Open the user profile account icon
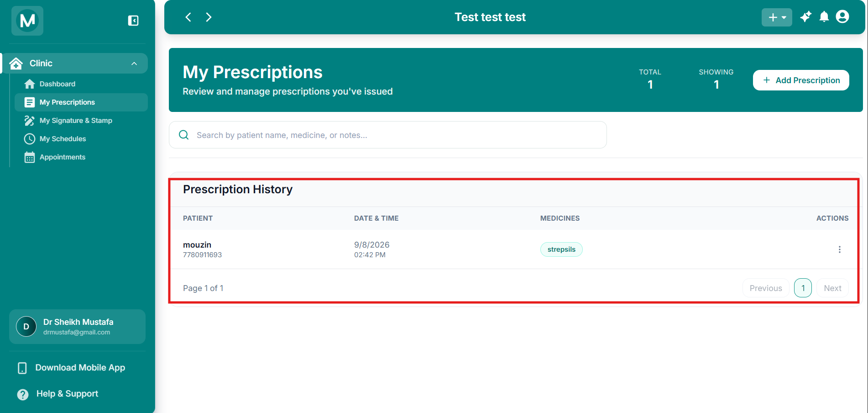The width and height of the screenshot is (868, 413). tap(842, 17)
